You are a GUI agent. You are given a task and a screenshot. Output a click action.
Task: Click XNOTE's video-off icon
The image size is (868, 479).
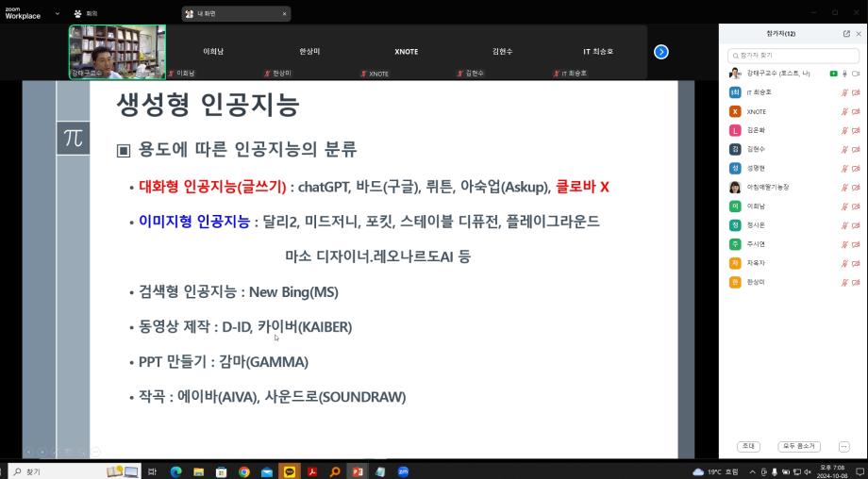pos(856,111)
